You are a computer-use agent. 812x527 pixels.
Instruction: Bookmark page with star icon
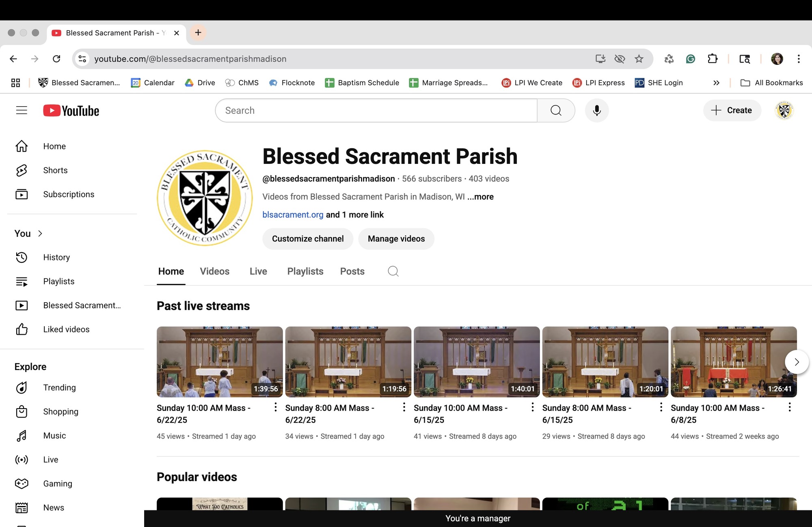click(x=639, y=59)
